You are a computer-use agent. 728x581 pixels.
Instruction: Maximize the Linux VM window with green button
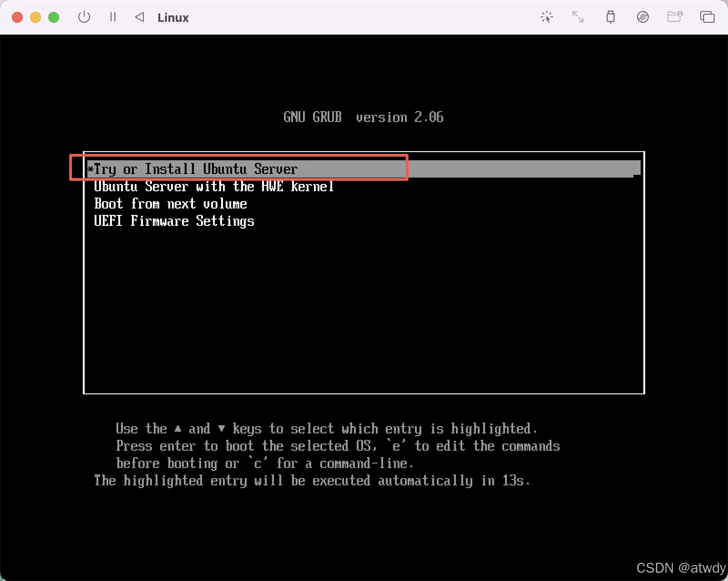54,17
